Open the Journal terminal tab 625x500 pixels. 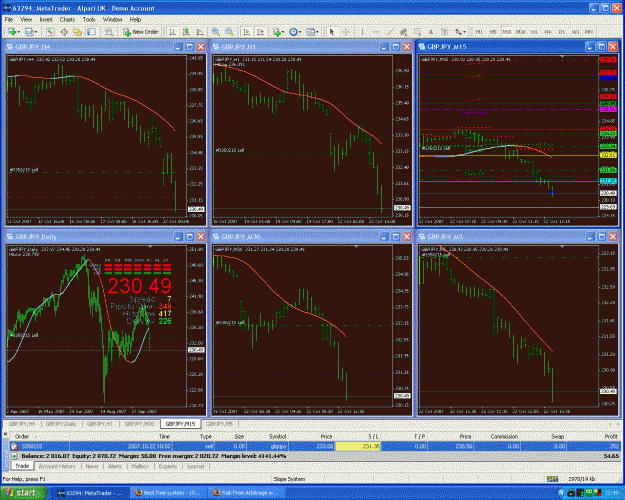click(x=196, y=466)
